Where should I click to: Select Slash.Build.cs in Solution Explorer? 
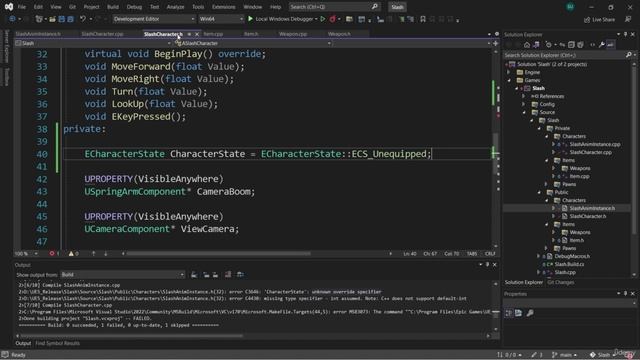tap(569, 264)
